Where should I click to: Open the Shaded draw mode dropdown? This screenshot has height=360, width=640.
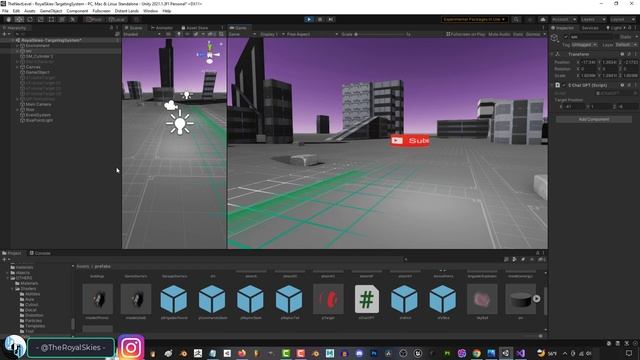(x=142, y=34)
